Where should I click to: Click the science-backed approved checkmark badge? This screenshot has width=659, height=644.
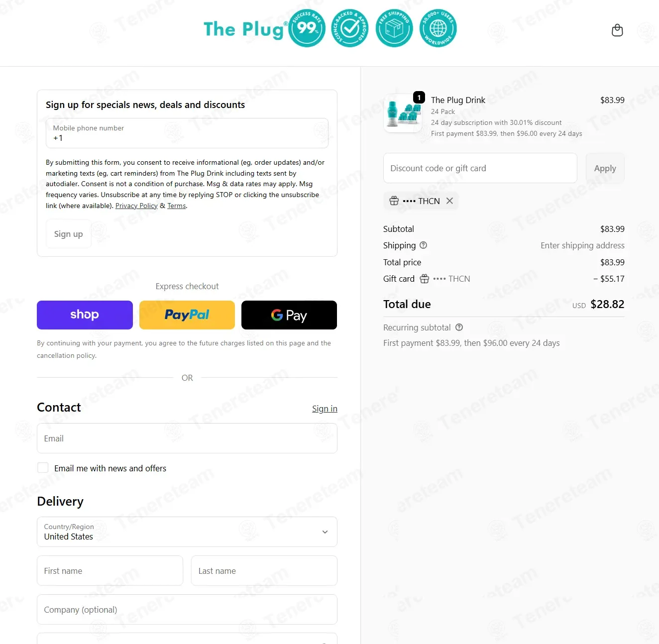point(350,28)
